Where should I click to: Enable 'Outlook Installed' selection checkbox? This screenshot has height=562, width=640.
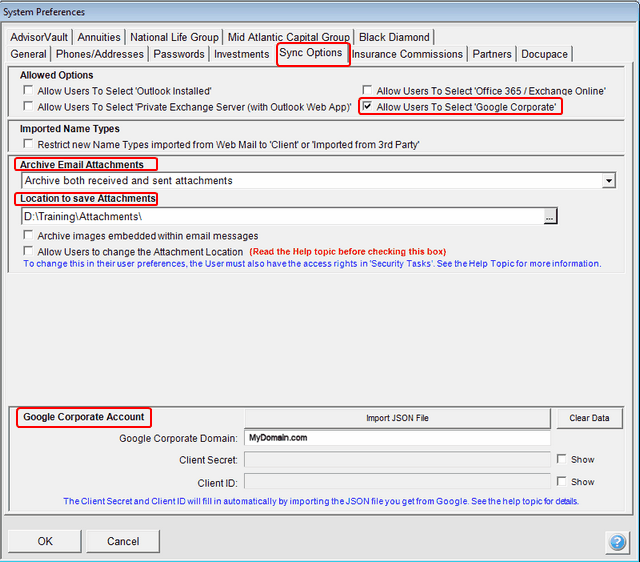(28, 91)
